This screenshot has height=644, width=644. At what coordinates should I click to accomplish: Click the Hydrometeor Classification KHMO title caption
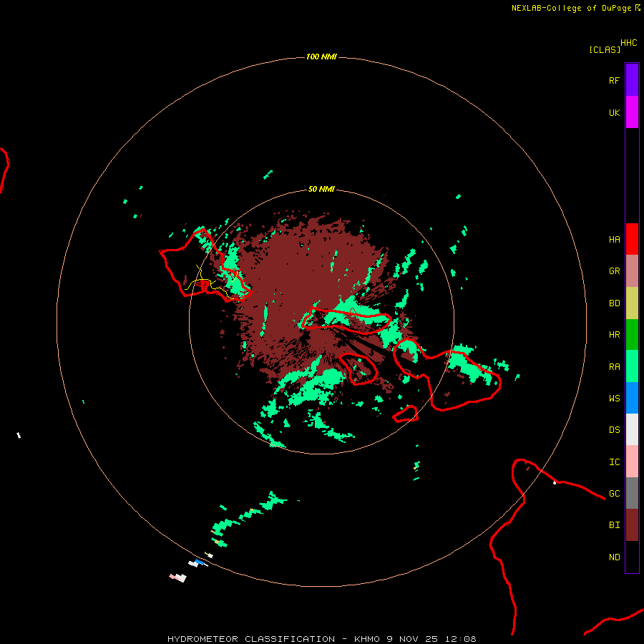[x=321, y=639]
